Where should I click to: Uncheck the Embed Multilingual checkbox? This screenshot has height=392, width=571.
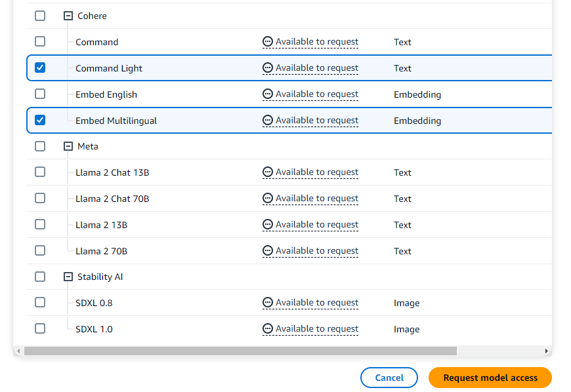click(x=40, y=120)
